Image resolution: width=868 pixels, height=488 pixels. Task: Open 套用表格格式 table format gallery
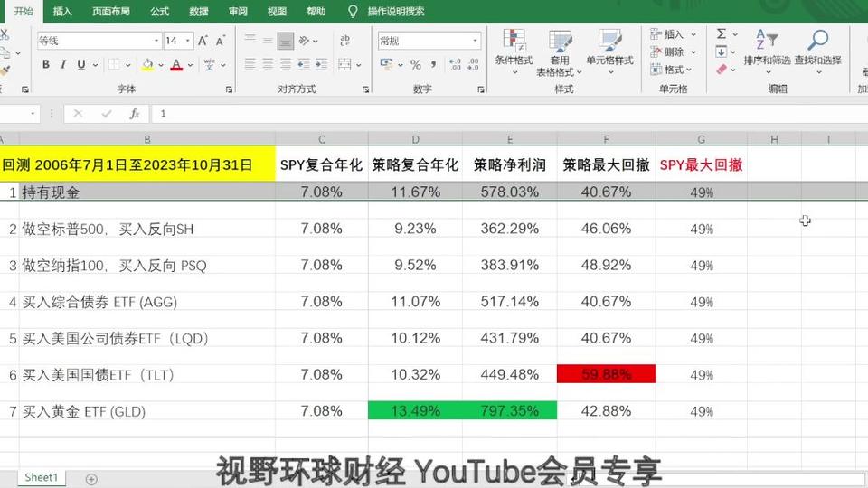tap(560, 53)
